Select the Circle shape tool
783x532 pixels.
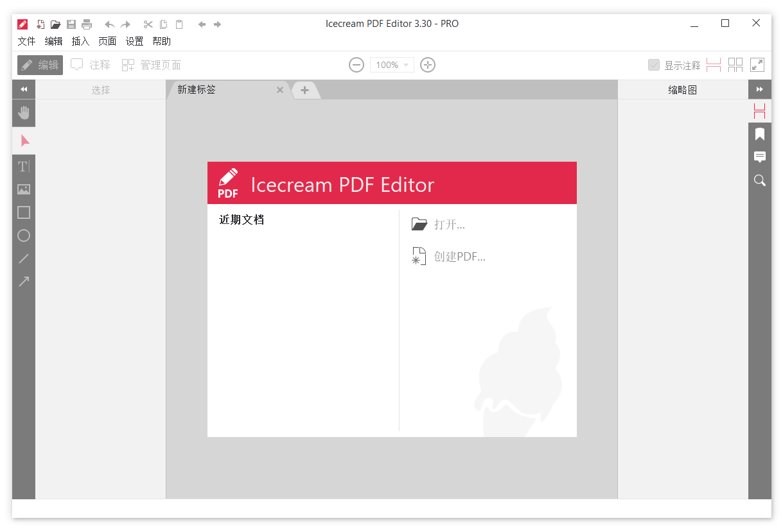(x=24, y=236)
